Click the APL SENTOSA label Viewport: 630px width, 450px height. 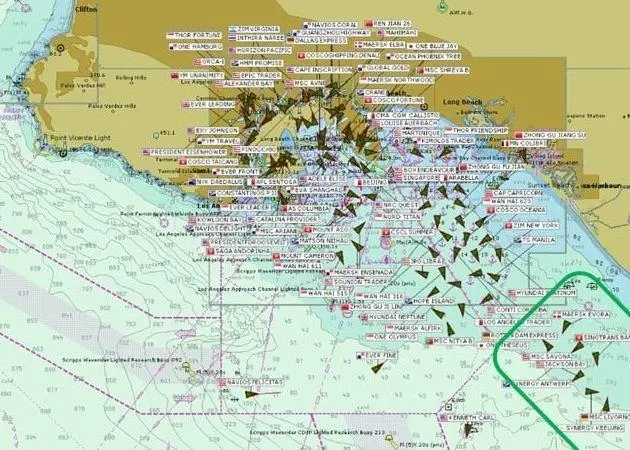pyautogui.click(x=272, y=182)
